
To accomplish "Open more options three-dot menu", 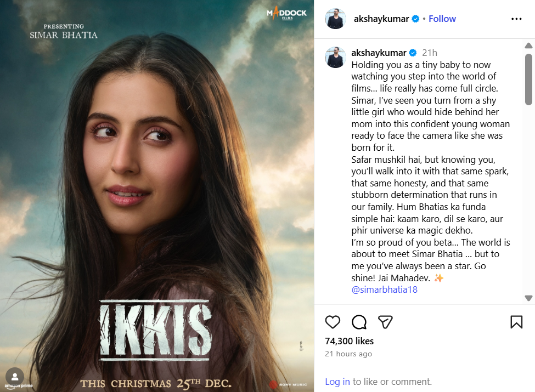I will pos(516,19).
